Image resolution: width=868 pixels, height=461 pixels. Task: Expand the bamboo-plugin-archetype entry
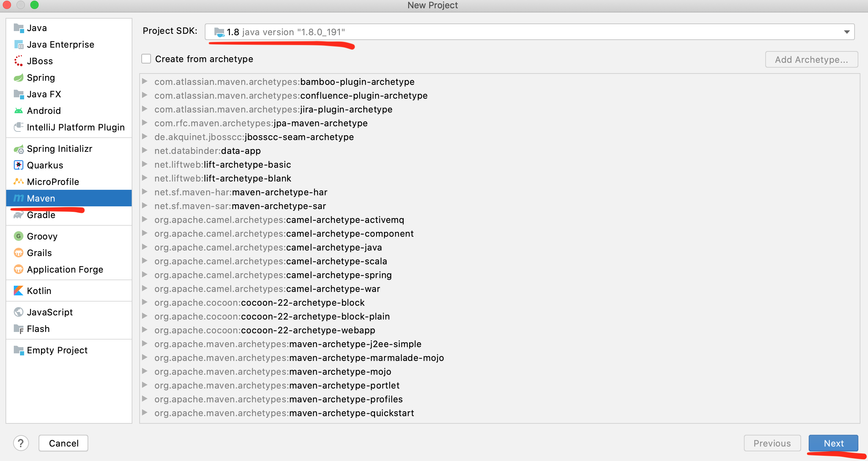(x=145, y=81)
